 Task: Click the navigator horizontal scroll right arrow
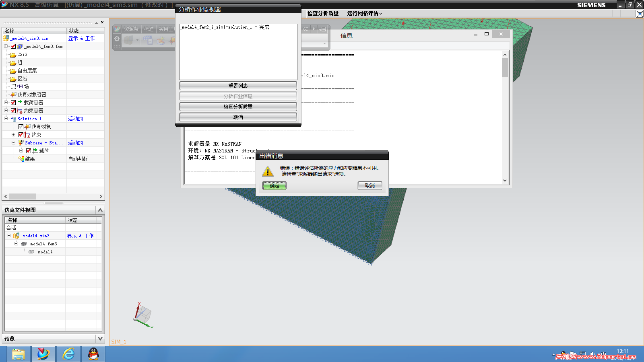coord(101,196)
